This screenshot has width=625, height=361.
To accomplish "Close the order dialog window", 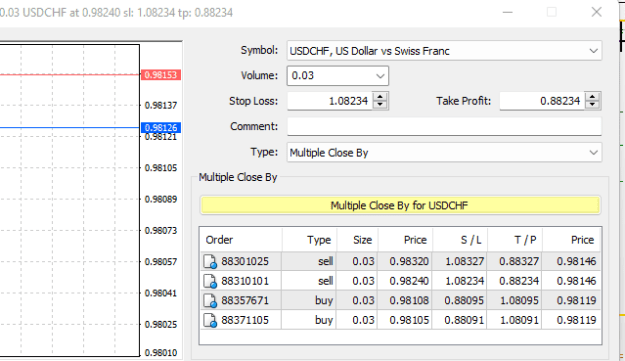I will pyautogui.click(x=596, y=12).
